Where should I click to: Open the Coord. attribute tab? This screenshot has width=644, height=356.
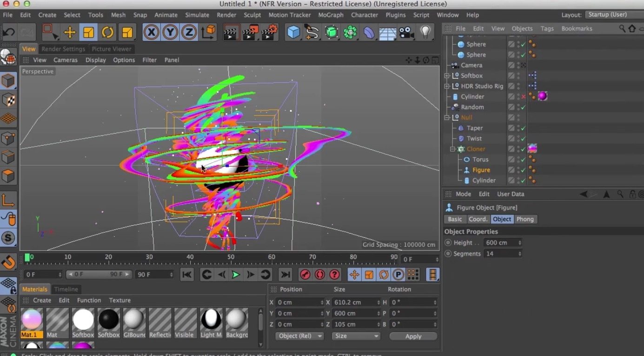(478, 219)
